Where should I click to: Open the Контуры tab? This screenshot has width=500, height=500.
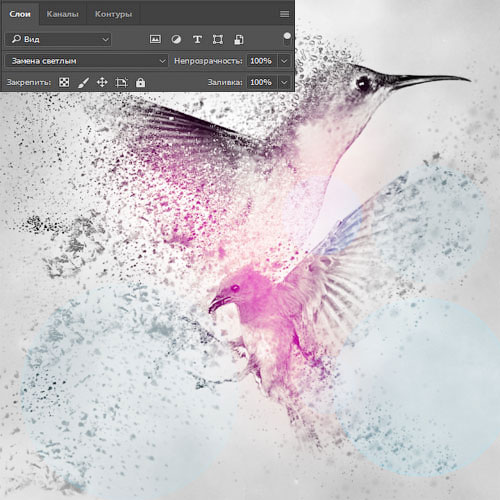click(113, 14)
